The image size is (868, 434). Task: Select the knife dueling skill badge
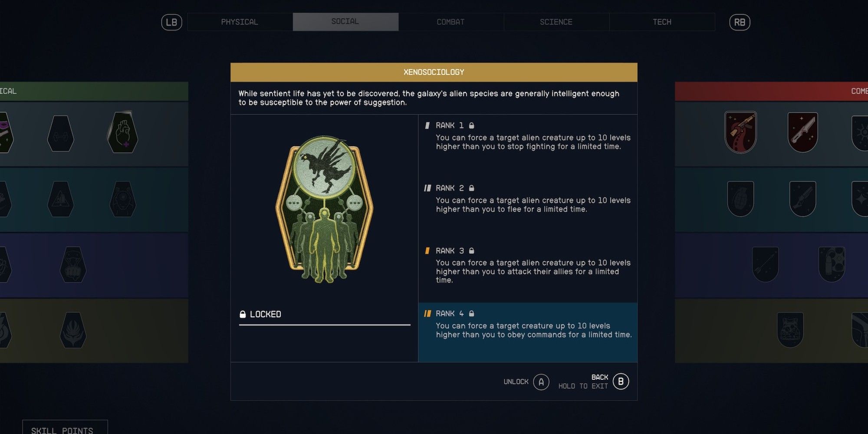click(x=802, y=132)
